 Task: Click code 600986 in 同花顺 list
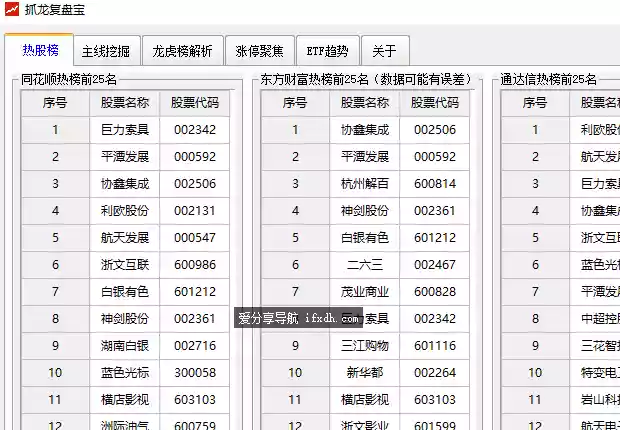(x=195, y=264)
